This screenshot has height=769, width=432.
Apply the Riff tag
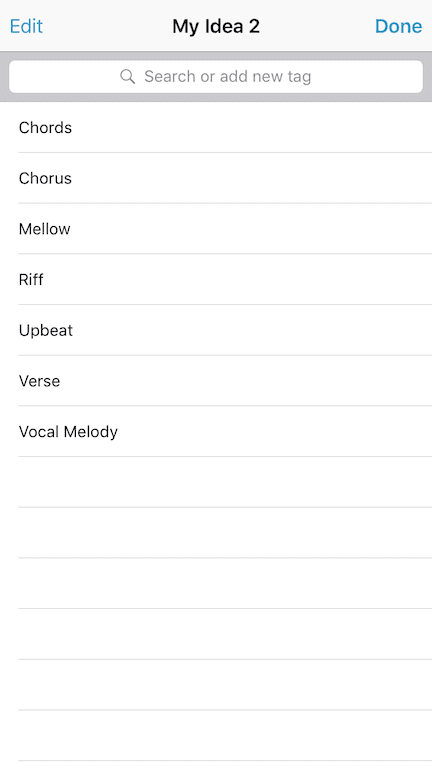click(216, 280)
